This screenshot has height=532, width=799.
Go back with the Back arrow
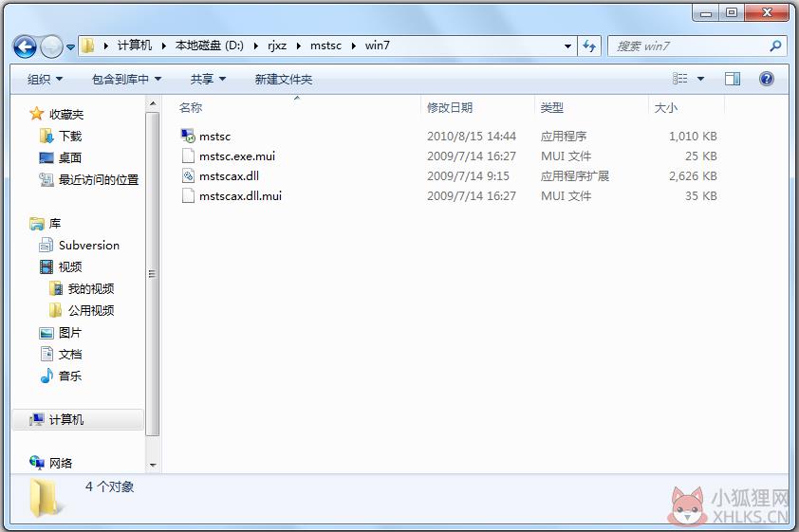[25, 46]
